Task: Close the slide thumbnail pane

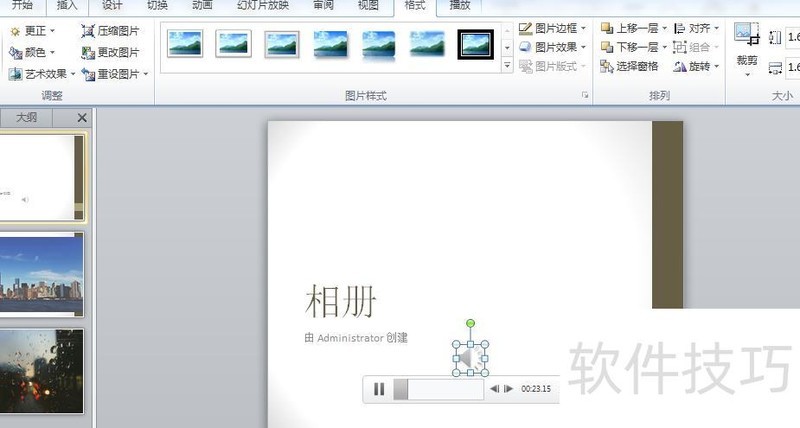Action: [82, 118]
